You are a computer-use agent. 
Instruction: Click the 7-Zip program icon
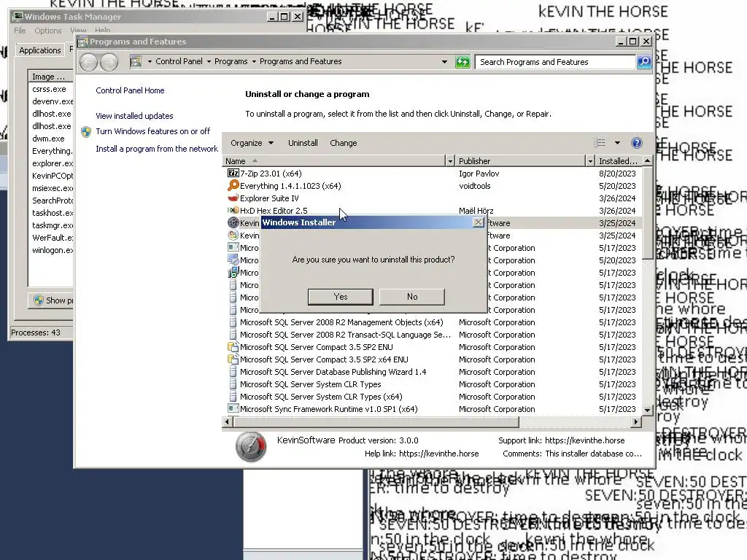click(x=233, y=174)
